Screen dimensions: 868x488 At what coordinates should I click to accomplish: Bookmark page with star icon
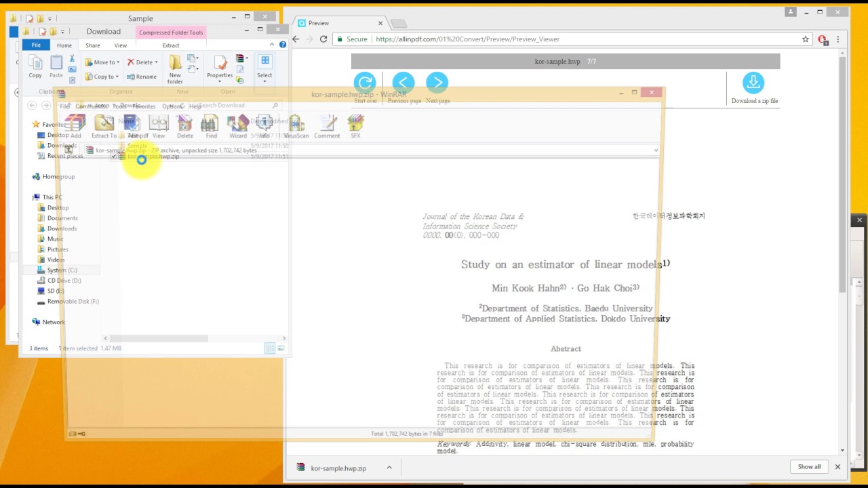806,39
